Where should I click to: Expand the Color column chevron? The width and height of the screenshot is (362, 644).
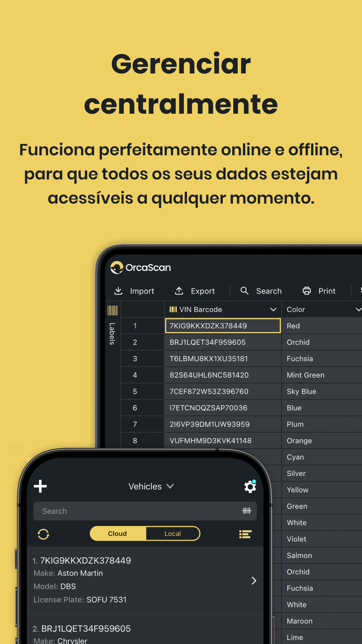coord(358,309)
